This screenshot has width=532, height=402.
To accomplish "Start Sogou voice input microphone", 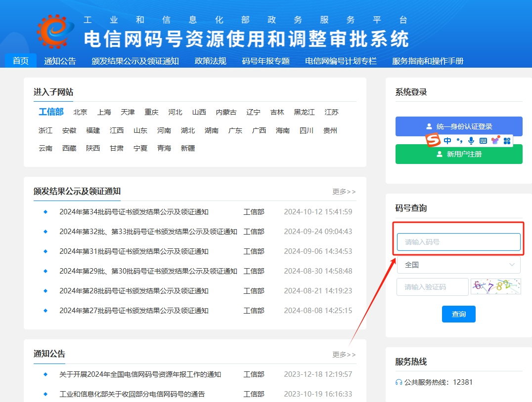I will pos(471,141).
